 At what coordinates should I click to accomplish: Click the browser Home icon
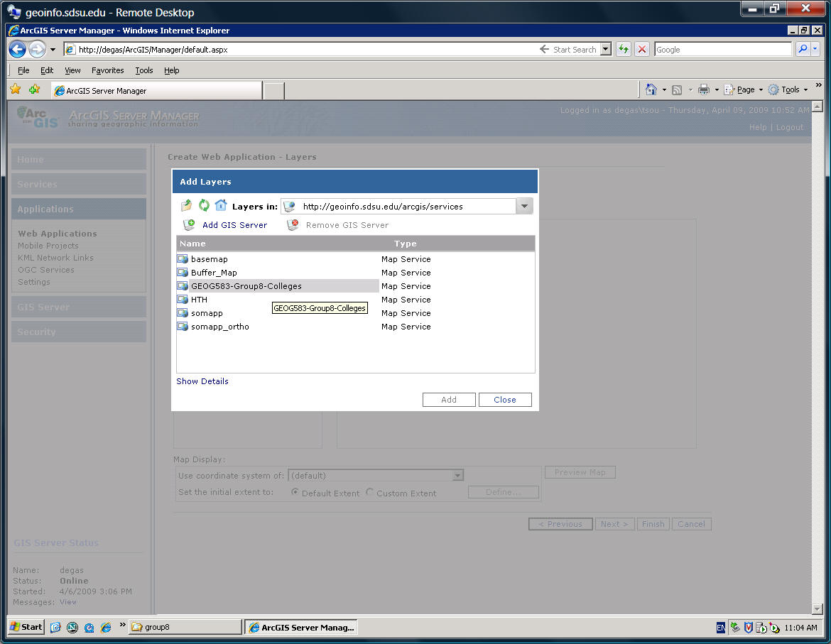click(651, 89)
